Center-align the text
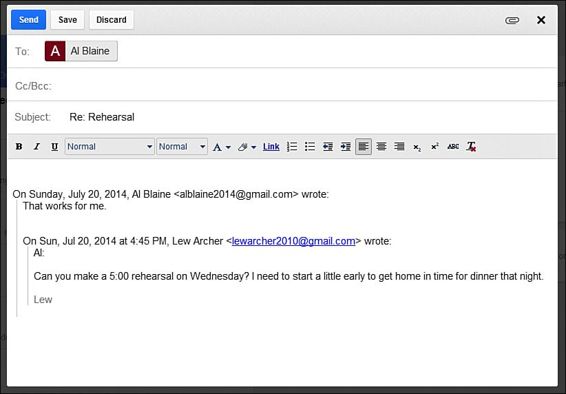Viewport: 566px width, 394px height. point(381,146)
